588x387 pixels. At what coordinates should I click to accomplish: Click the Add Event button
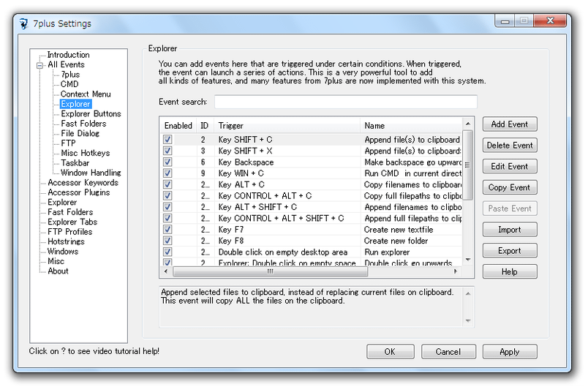tap(510, 124)
